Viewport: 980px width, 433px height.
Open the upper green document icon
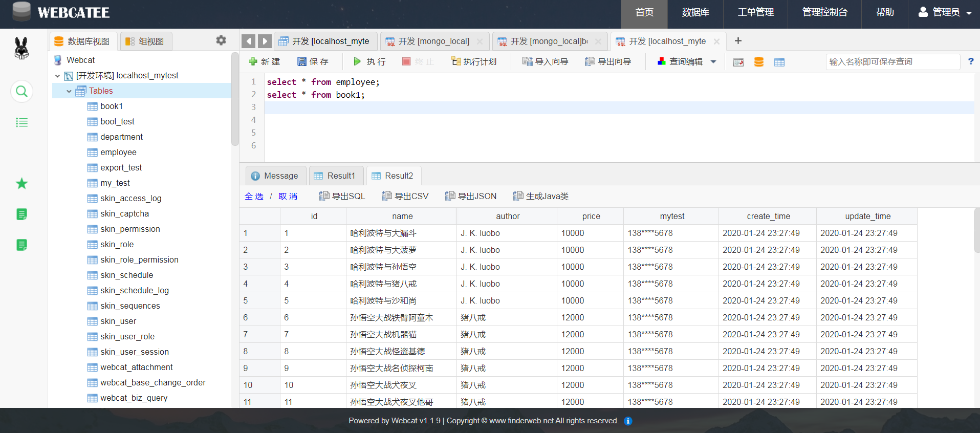tap(21, 214)
